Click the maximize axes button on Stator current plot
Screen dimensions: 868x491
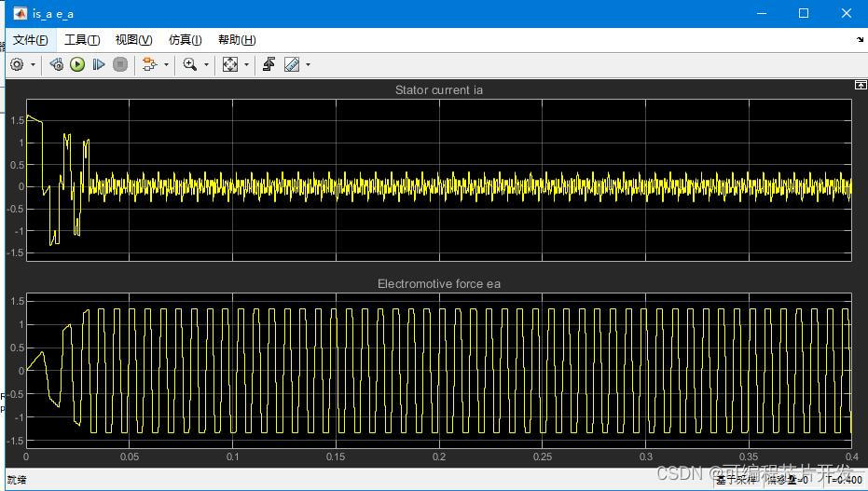point(861,85)
